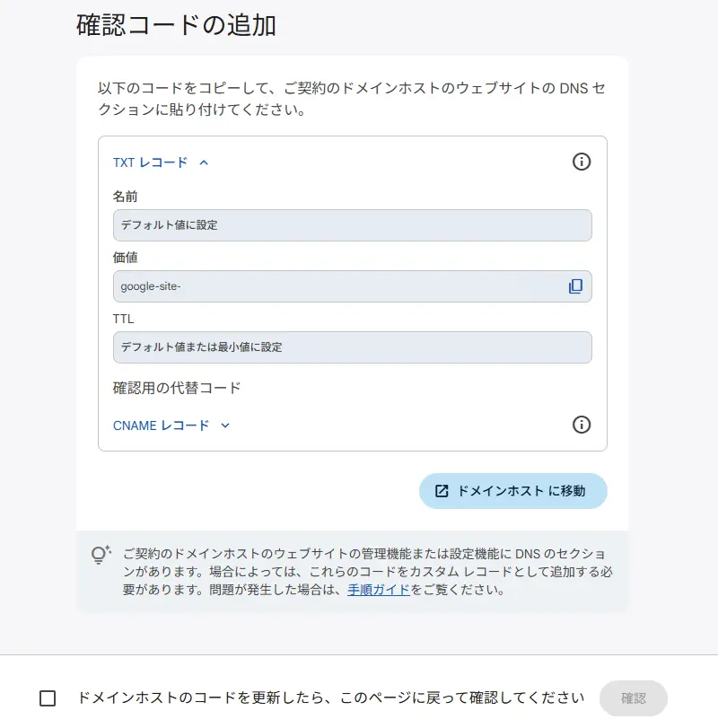
Task: Click the lightbulb tip icon
Action: [101, 556]
